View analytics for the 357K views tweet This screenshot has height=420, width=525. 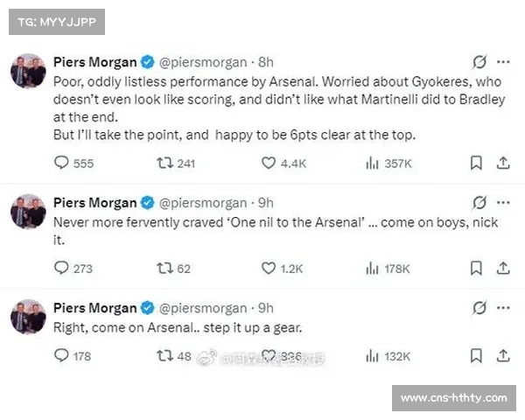371,163
